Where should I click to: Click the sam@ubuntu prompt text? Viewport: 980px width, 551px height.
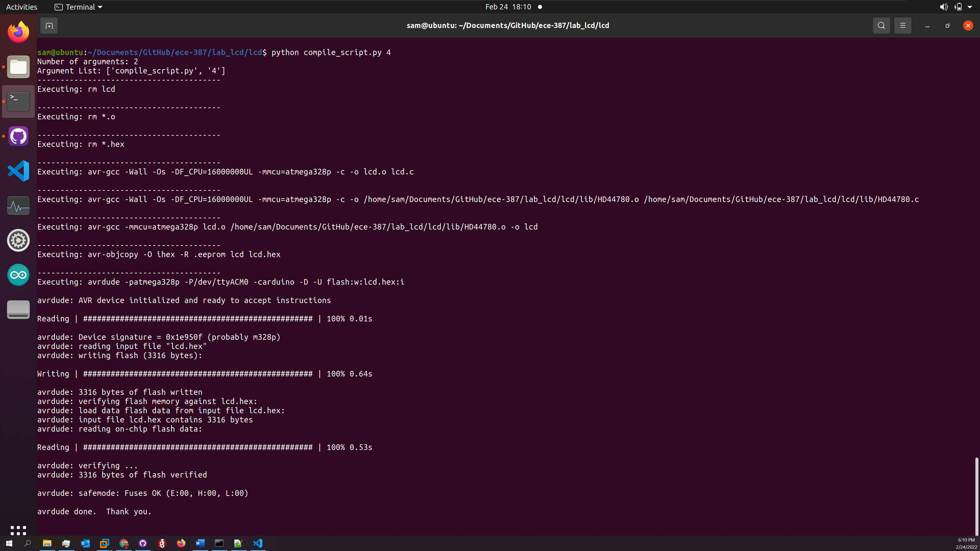[x=60, y=53]
